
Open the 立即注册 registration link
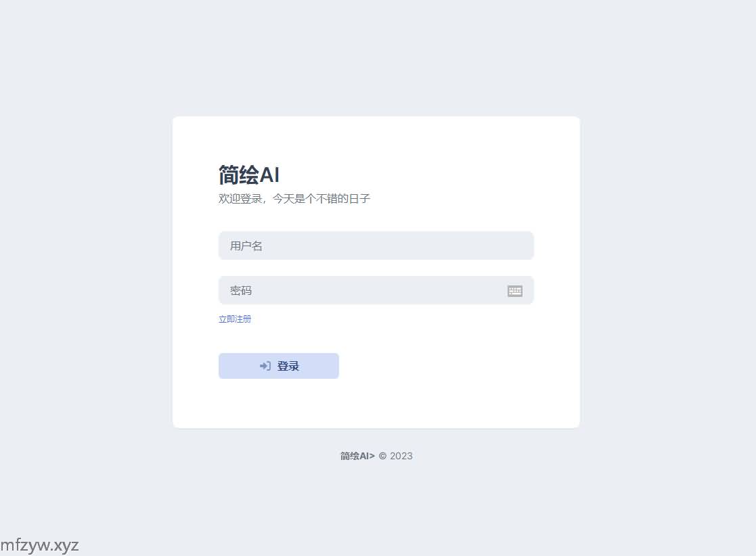coord(235,319)
